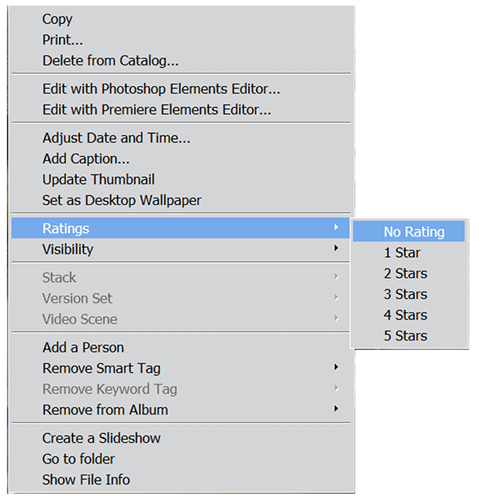Select No Rating in the submenu
This screenshot has height=498, width=479.
click(409, 232)
